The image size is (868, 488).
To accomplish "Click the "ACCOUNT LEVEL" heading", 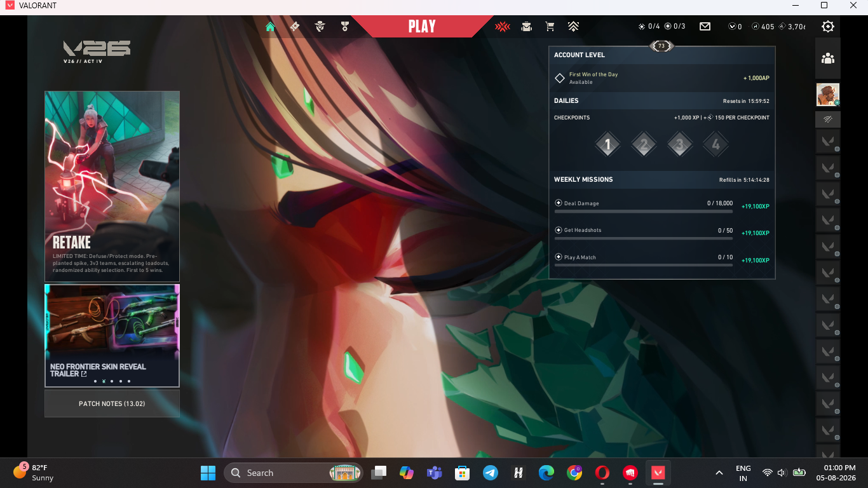I will coord(580,55).
